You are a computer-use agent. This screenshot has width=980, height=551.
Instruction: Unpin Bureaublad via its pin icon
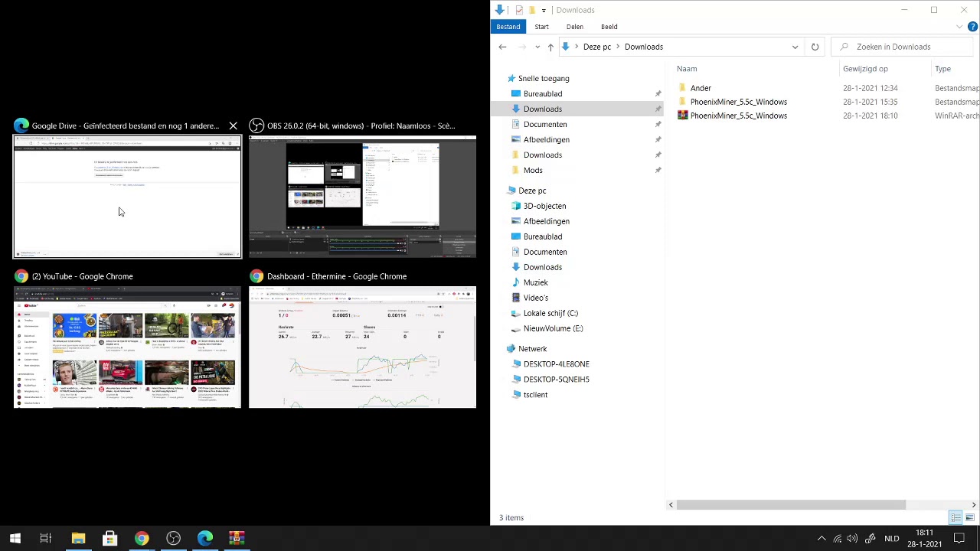[x=658, y=93]
